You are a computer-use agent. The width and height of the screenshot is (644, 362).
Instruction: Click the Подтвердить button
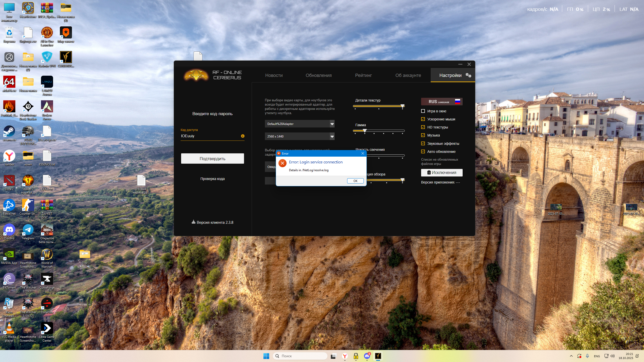tap(212, 159)
